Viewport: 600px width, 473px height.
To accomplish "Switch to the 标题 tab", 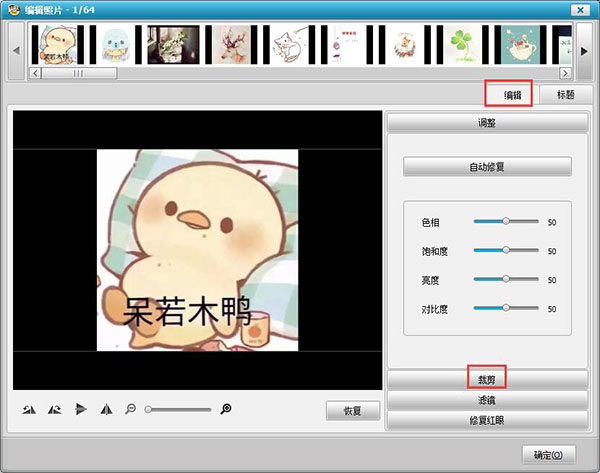I will tap(565, 95).
